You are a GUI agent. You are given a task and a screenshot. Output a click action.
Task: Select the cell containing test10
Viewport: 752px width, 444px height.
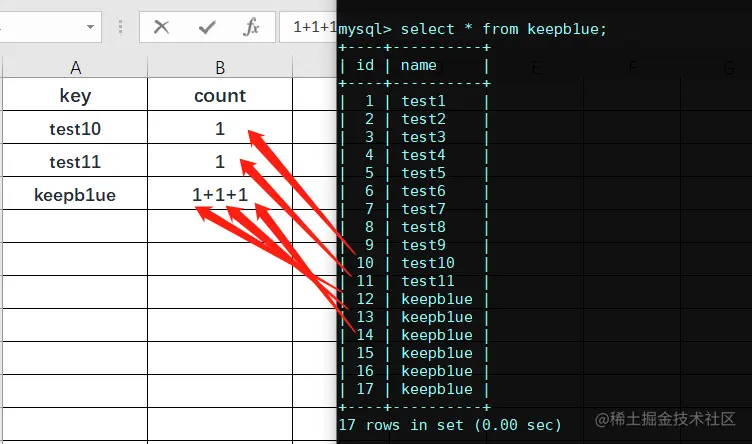point(75,128)
